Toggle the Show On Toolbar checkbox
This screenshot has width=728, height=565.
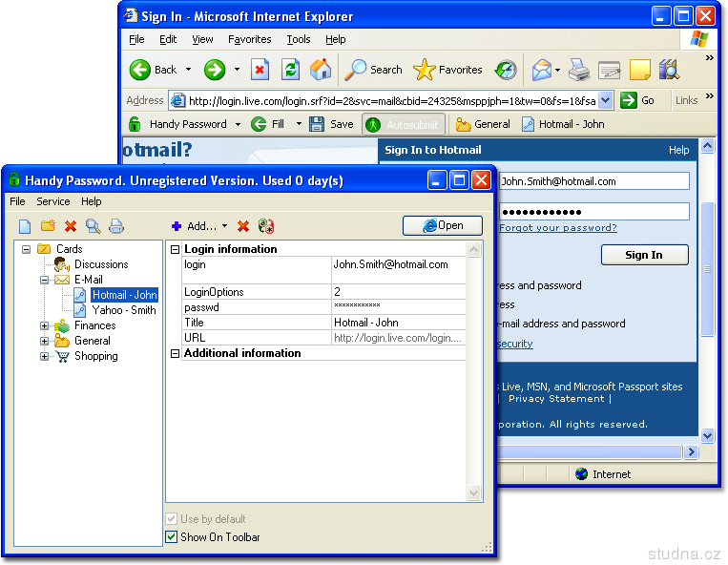coord(172,537)
